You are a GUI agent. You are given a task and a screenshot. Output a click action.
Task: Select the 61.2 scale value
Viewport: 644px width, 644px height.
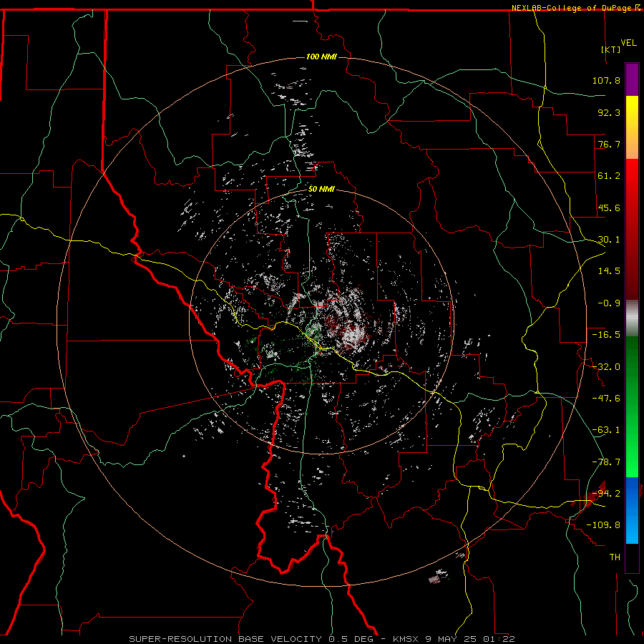(x=609, y=176)
